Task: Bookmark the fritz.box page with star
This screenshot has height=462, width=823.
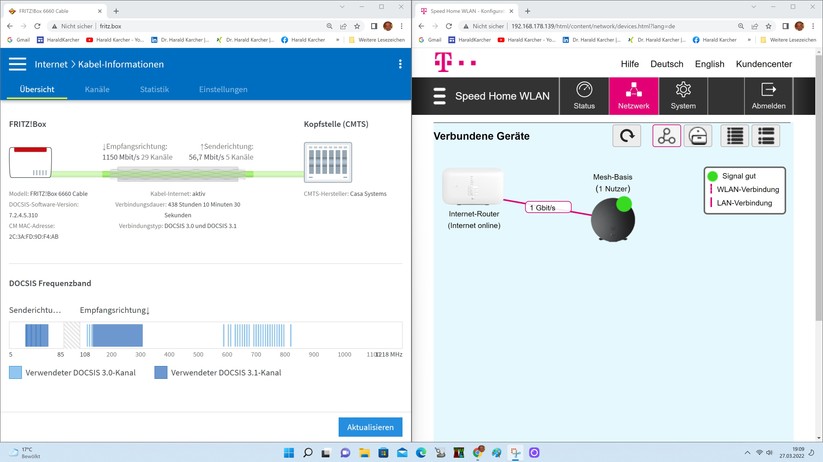Action: click(357, 26)
